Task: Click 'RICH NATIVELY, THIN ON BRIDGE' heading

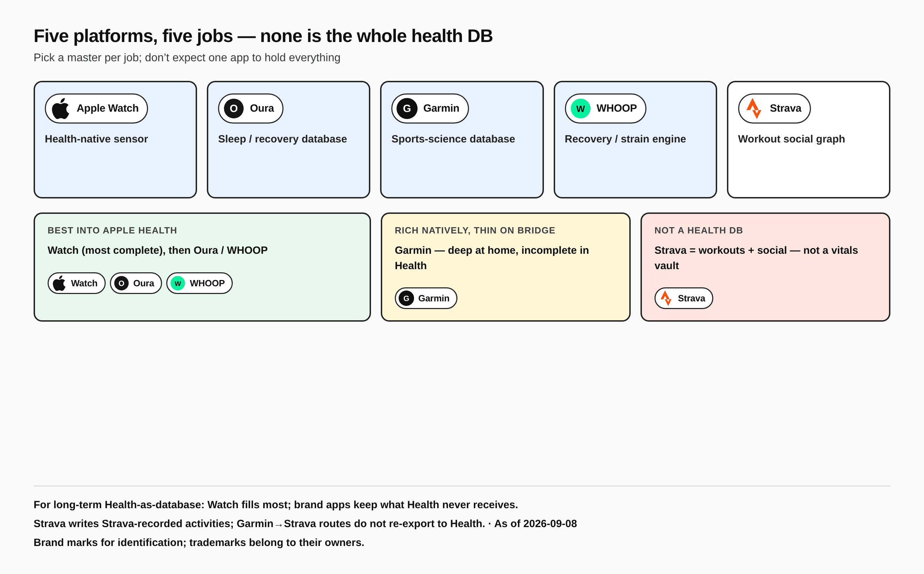Action: [x=475, y=230]
